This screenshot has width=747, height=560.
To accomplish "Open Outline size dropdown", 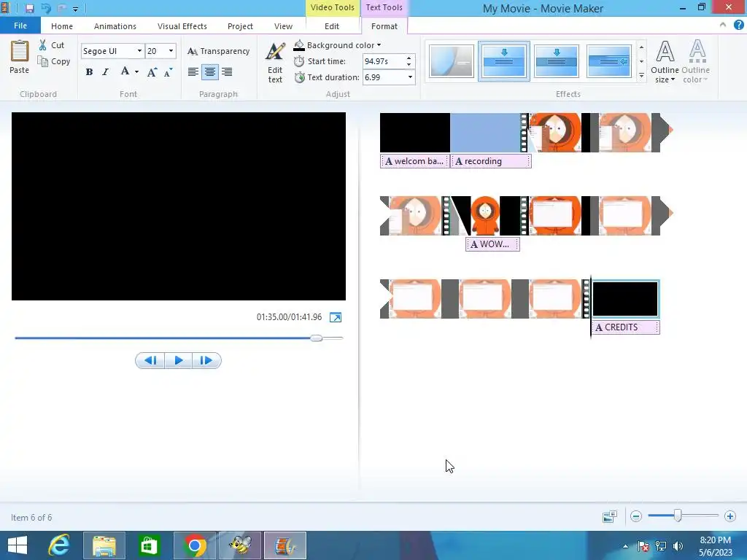I will coord(665,62).
